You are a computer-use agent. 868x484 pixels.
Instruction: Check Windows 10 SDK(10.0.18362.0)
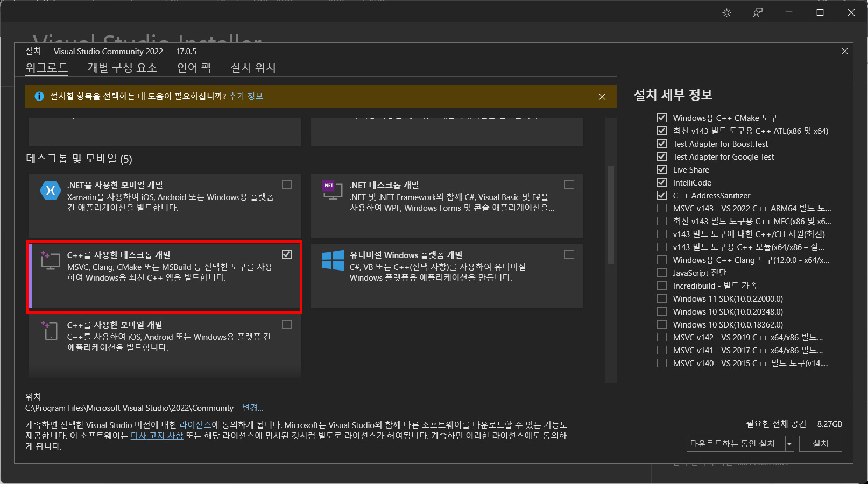tap(662, 324)
